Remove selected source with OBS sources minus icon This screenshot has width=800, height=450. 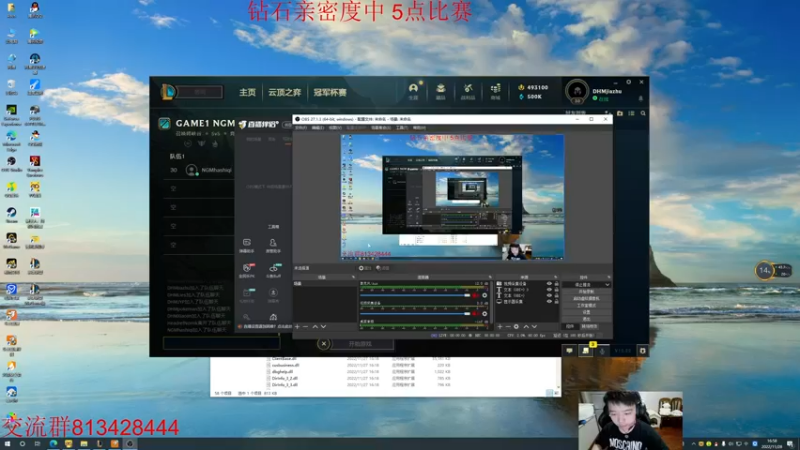(508, 327)
